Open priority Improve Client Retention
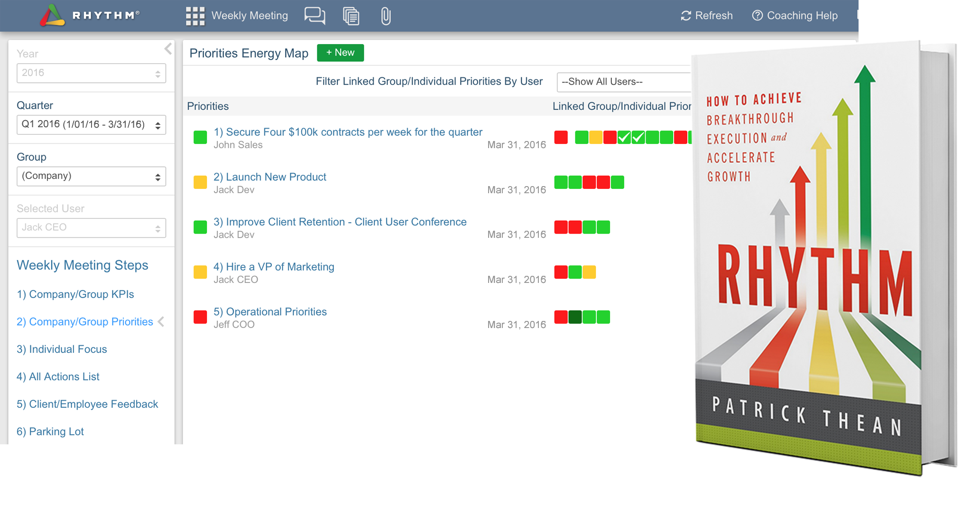The height and width of the screenshot is (507, 980). click(340, 222)
